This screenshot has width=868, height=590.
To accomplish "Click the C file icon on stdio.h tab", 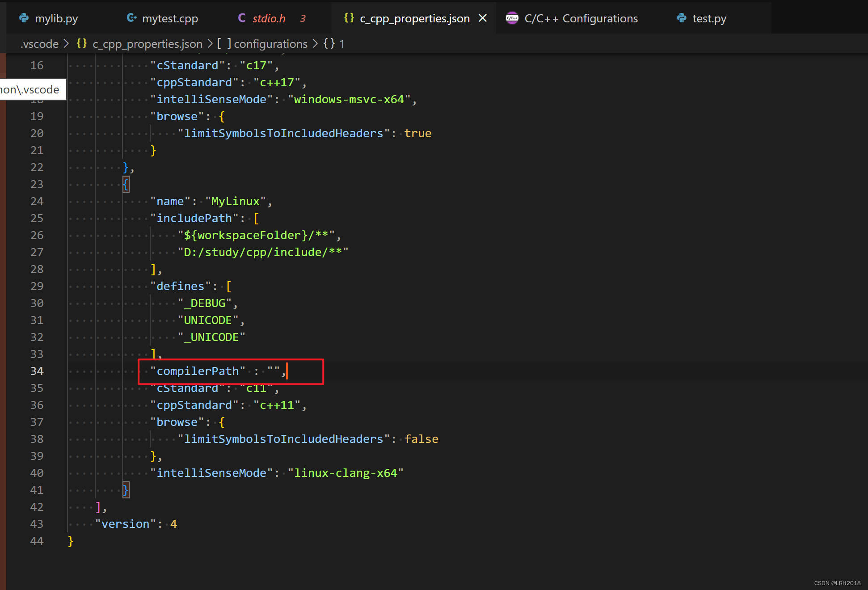I will click(x=242, y=18).
